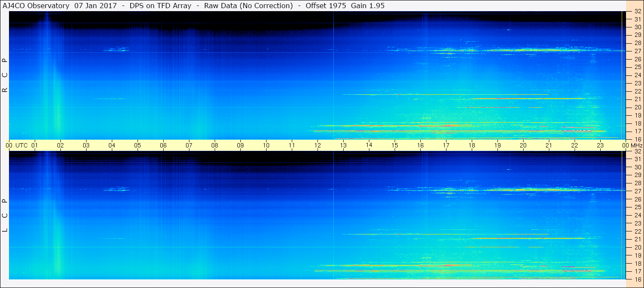This screenshot has width=644, height=288.
Task: Select hour 02 on the UTC time axis
Action: tap(60, 145)
